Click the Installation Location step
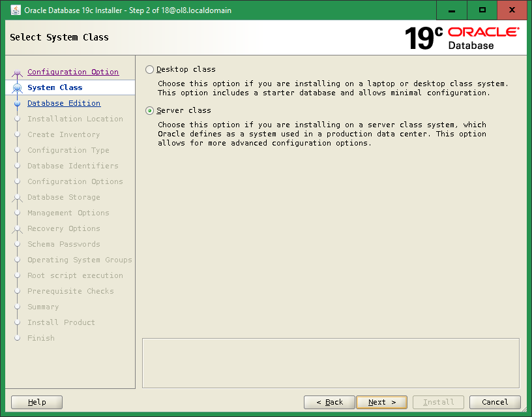The width and height of the screenshot is (532, 417). (76, 119)
